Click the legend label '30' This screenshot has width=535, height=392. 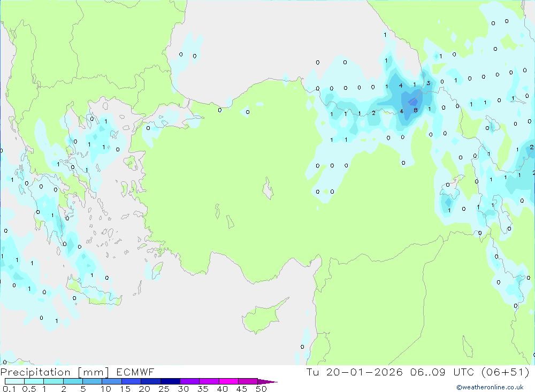[184, 389]
